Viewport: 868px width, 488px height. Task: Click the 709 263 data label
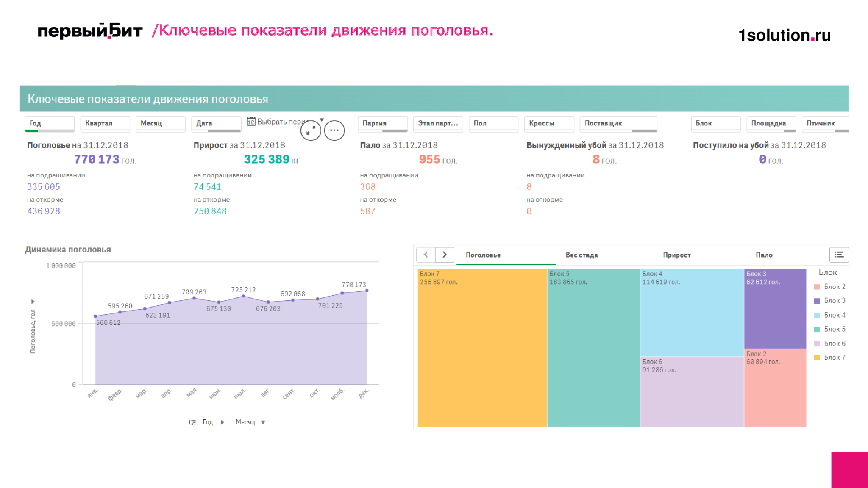(194, 292)
